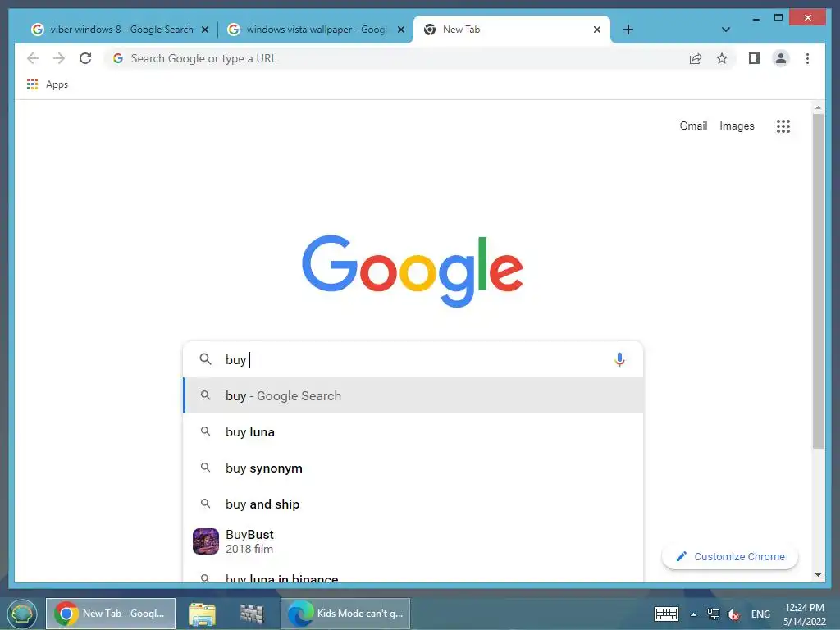Close the windows vista wallpaper tab

click(400, 30)
